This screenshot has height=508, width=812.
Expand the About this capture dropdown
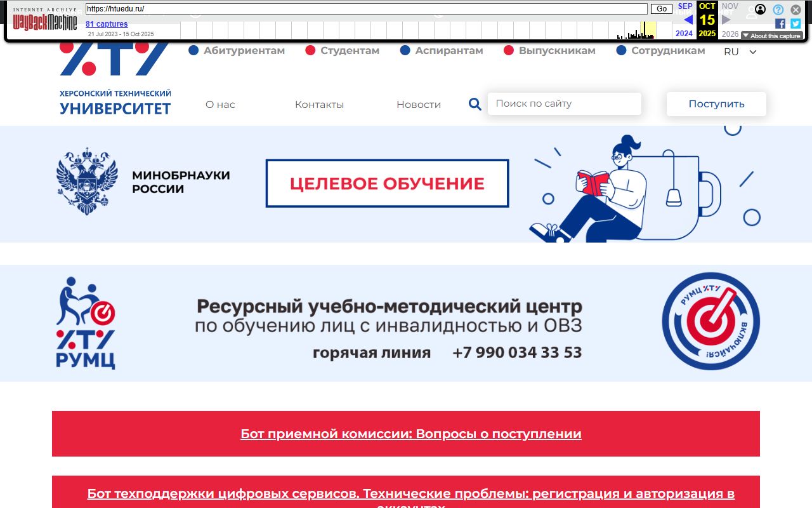click(x=771, y=36)
